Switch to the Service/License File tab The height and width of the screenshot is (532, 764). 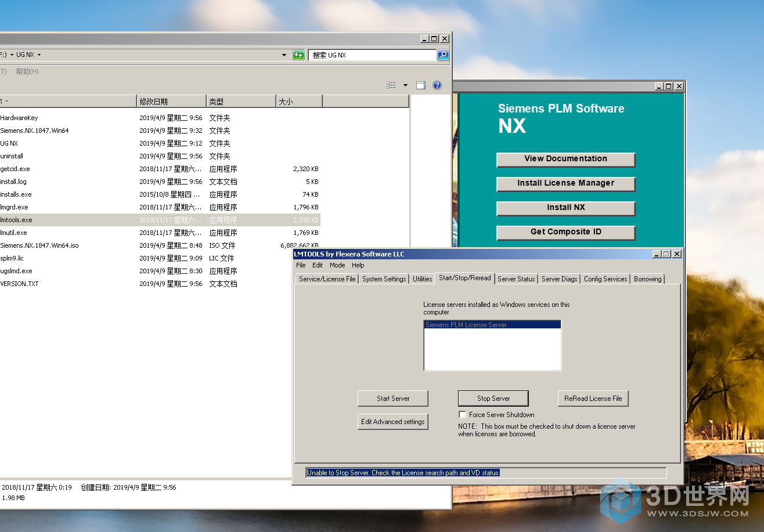click(327, 279)
